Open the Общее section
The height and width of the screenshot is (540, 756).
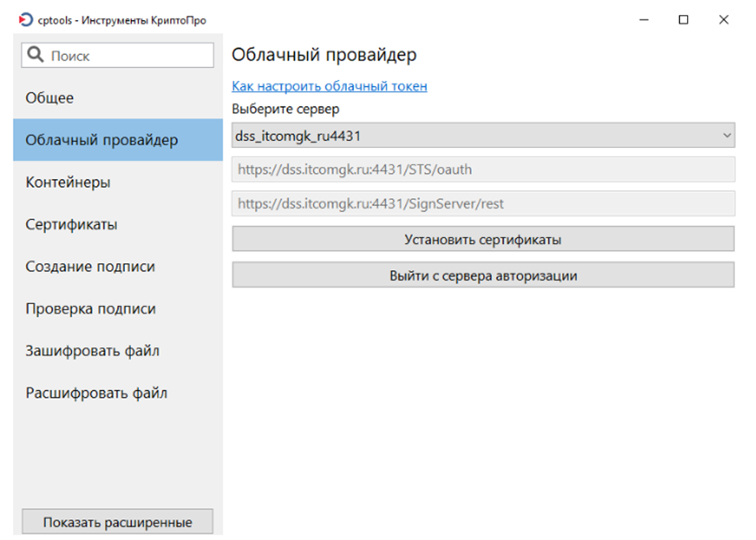pos(50,98)
